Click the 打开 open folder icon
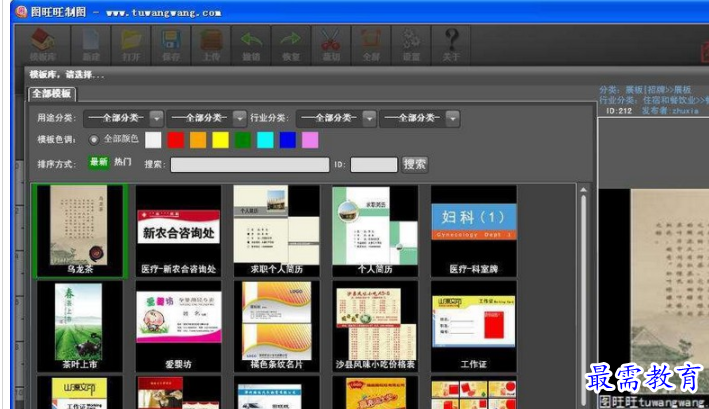 pos(131,45)
